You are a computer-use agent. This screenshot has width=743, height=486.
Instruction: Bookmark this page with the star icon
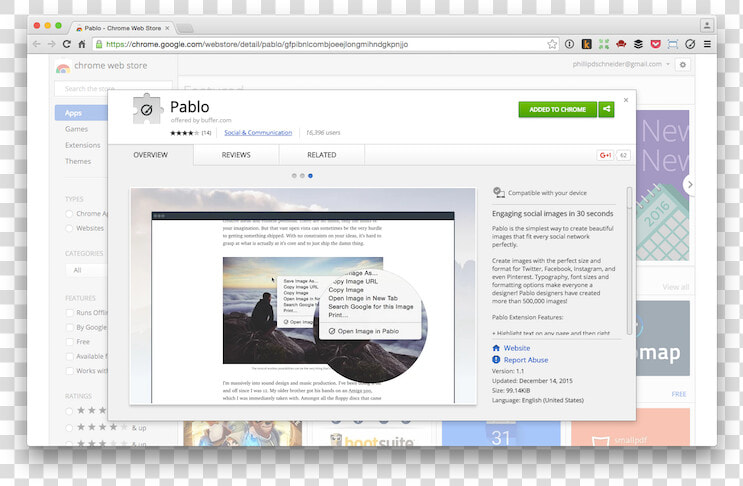coord(552,44)
